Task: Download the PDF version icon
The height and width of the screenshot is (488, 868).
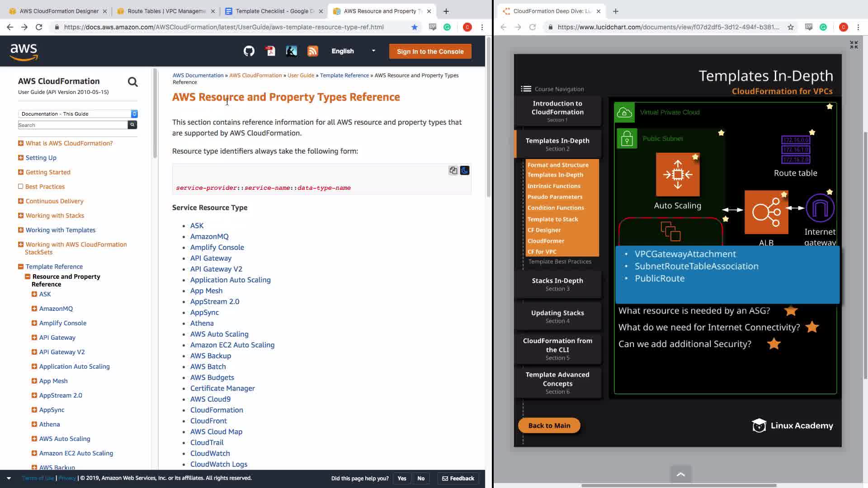Action: coord(270,51)
